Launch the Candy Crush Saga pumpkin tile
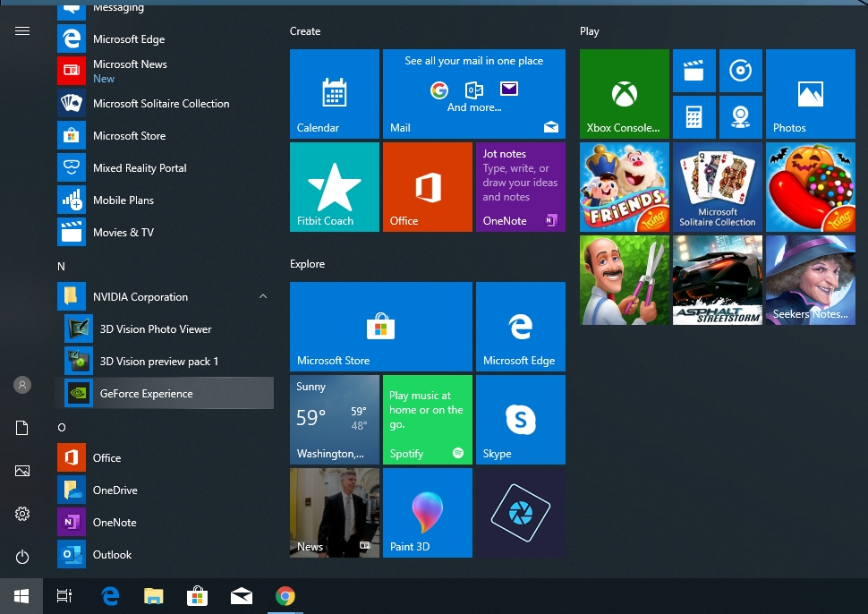Image resolution: width=868 pixels, height=614 pixels. (811, 186)
